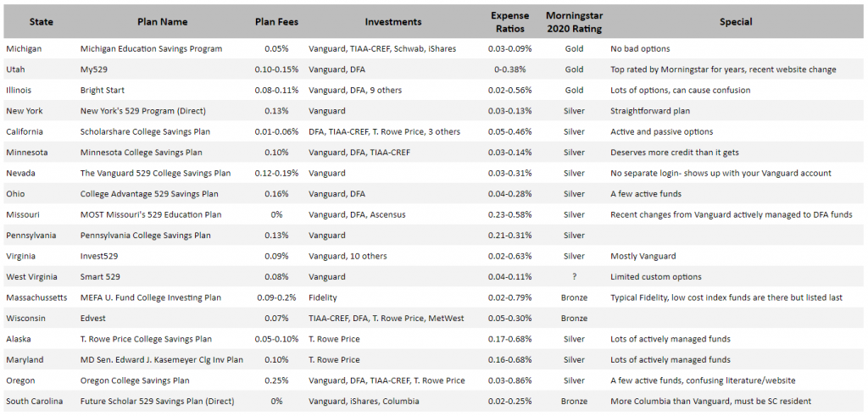Viewport: 868px width, 416px height.
Task: Click the Special column header
Action: point(736,22)
